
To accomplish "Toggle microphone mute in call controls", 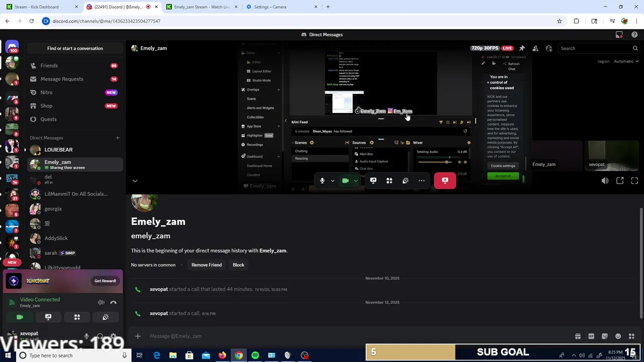I will (322, 180).
